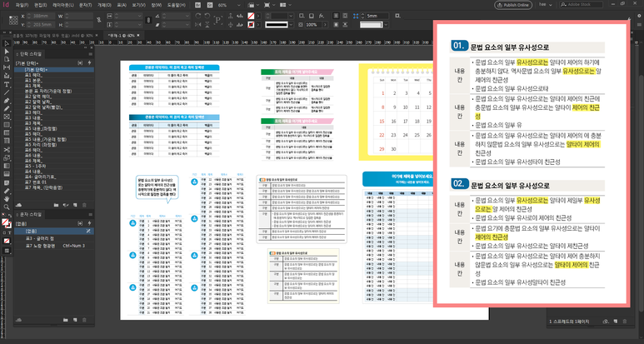
Task: Click the quick apply lightning icon in the paragraph styles panel
Action: [89, 62]
